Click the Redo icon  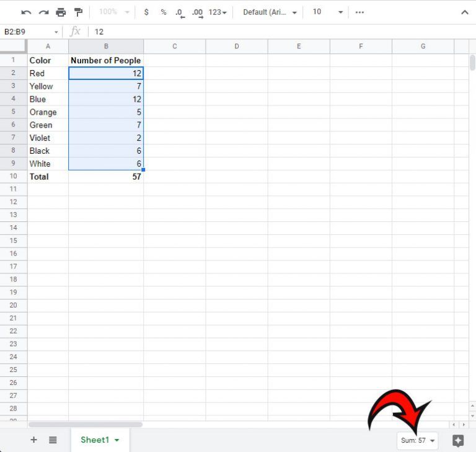click(x=44, y=12)
